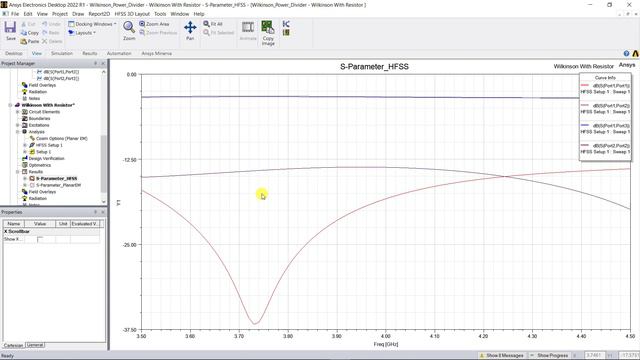Click the Fit Selected icon

(x=207, y=33)
